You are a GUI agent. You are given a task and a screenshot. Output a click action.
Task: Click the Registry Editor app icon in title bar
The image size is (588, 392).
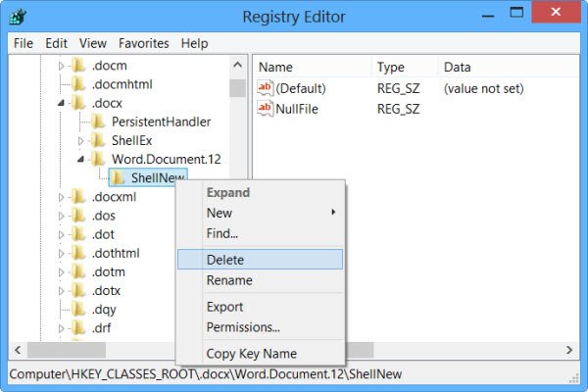19,17
